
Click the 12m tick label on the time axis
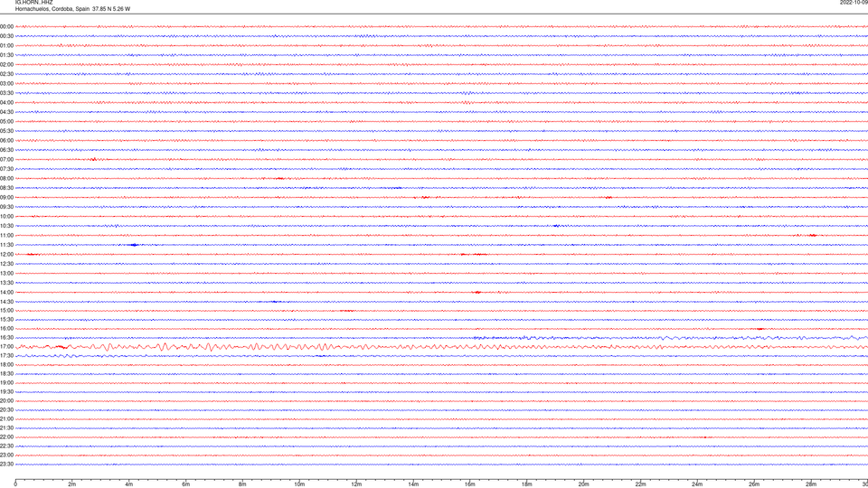coord(356,484)
